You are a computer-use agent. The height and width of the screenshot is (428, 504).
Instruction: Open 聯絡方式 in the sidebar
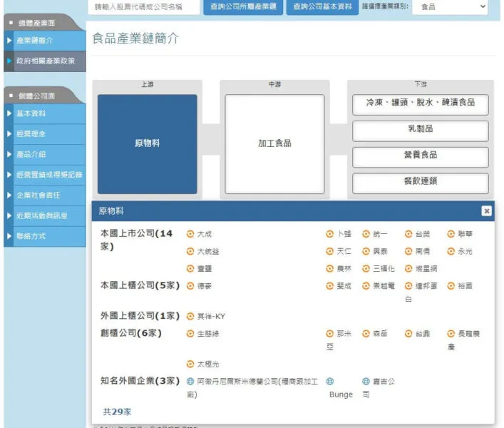click(45, 236)
